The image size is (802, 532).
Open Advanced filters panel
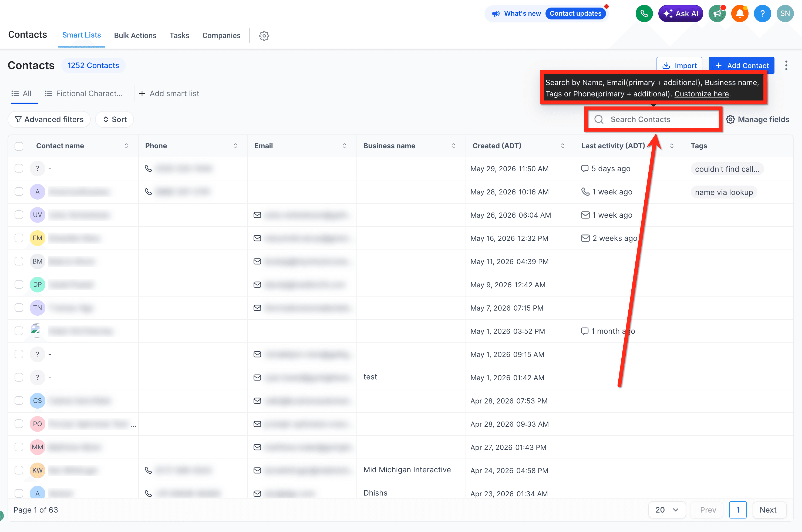click(x=49, y=119)
